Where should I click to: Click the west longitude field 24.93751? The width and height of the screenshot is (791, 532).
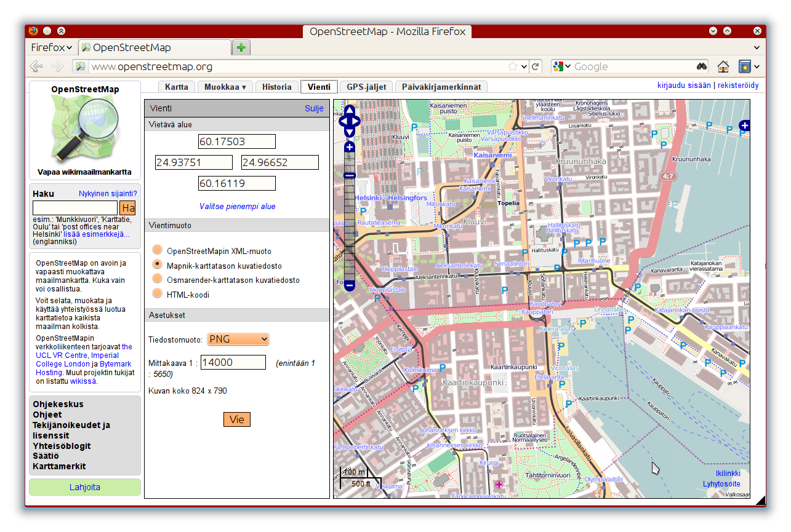(194, 162)
